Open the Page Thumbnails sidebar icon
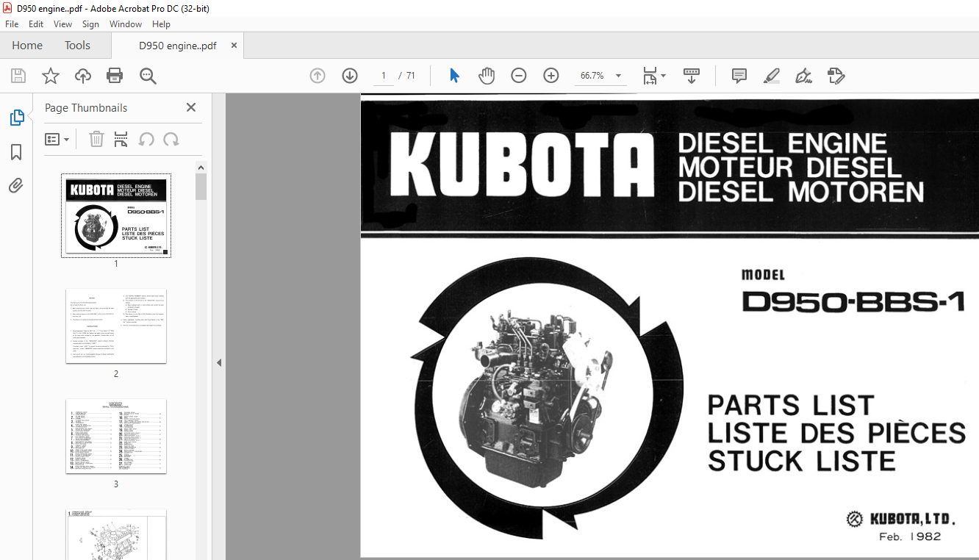 [16, 117]
